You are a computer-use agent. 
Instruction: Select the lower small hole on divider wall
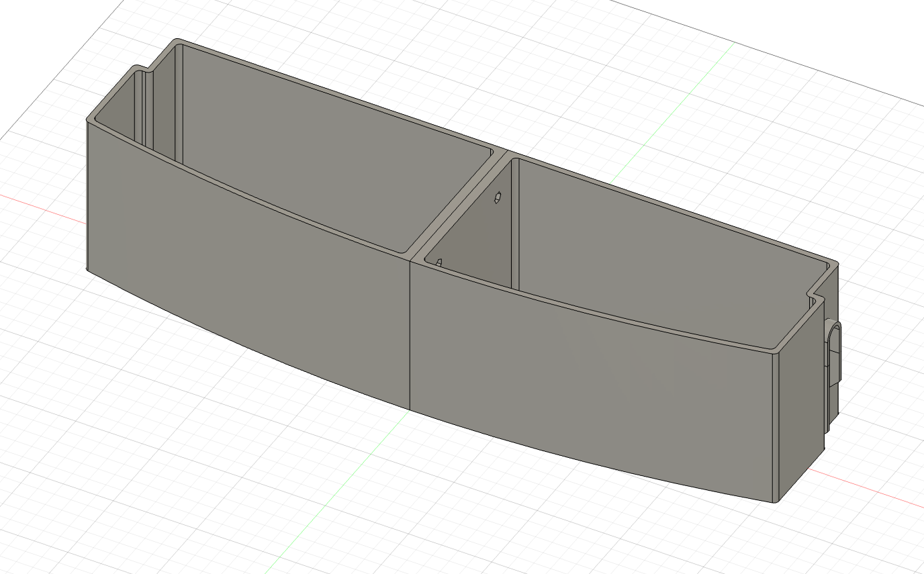pos(438,262)
